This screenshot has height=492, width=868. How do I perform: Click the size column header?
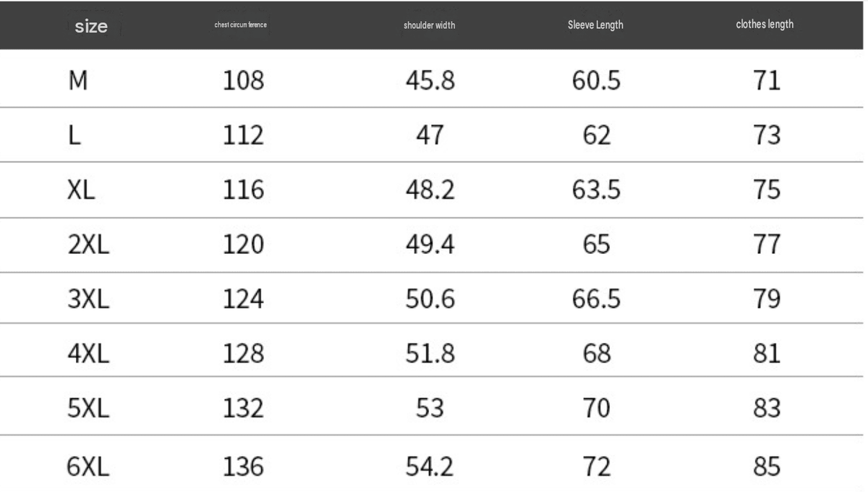click(x=92, y=27)
